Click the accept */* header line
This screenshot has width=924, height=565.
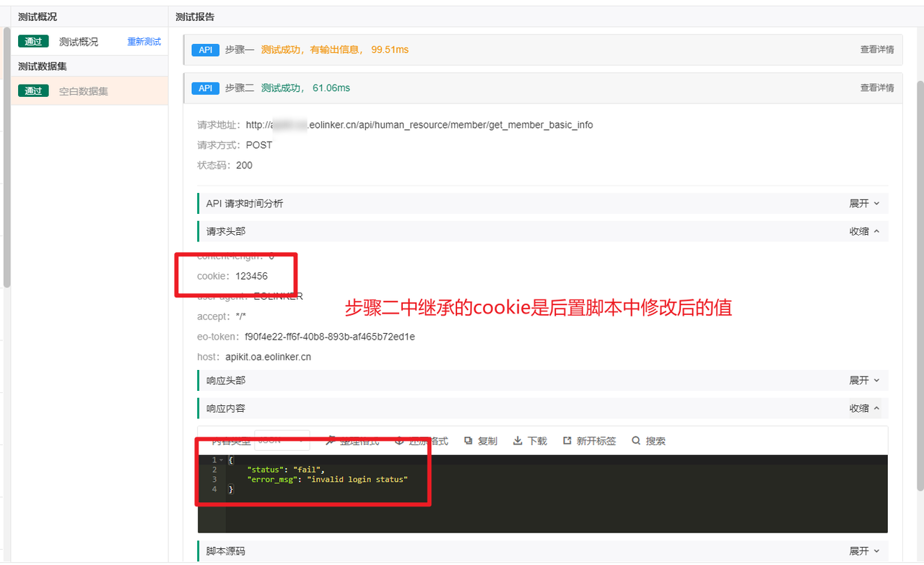[222, 316]
